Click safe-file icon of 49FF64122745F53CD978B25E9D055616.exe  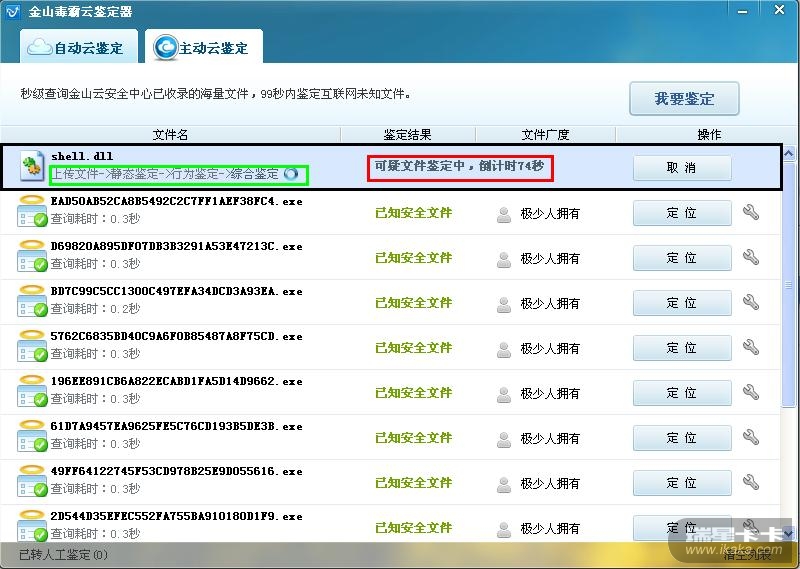click(x=32, y=480)
